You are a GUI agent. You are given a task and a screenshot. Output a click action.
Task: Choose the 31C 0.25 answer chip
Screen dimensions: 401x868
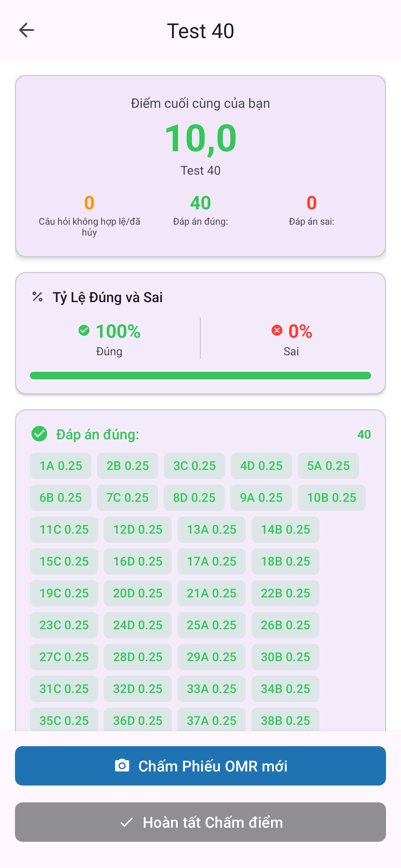click(x=64, y=689)
